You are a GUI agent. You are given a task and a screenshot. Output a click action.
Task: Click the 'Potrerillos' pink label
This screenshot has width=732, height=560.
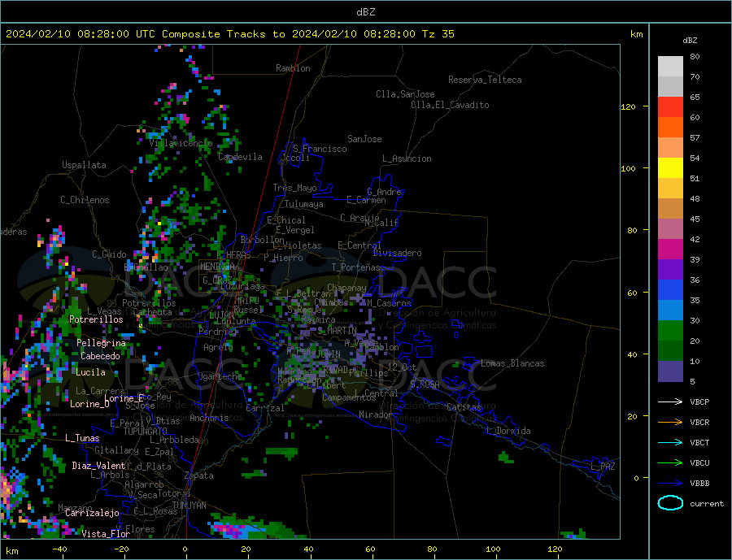[x=96, y=319]
